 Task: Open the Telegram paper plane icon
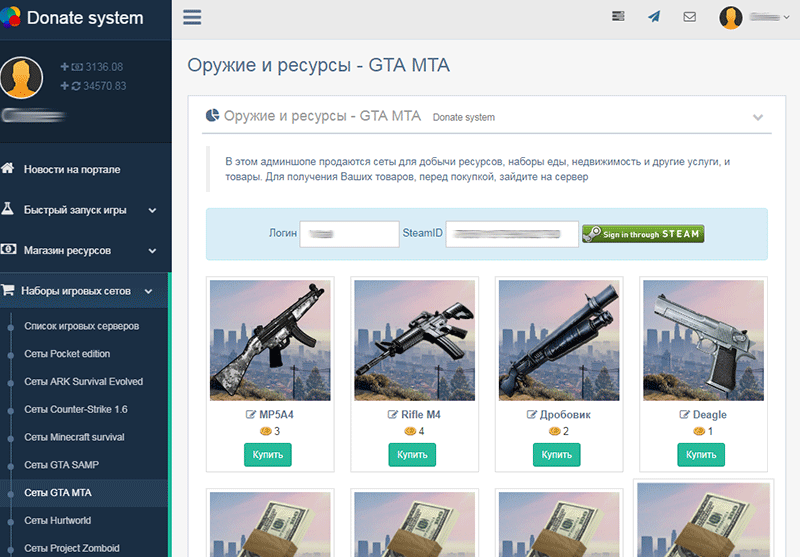(x=653, y=17)
